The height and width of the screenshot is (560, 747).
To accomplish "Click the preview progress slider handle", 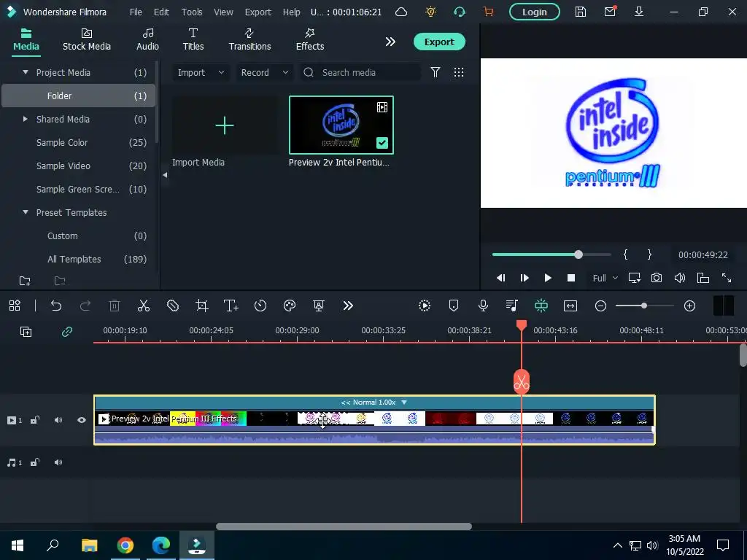I will pos(578,254).
